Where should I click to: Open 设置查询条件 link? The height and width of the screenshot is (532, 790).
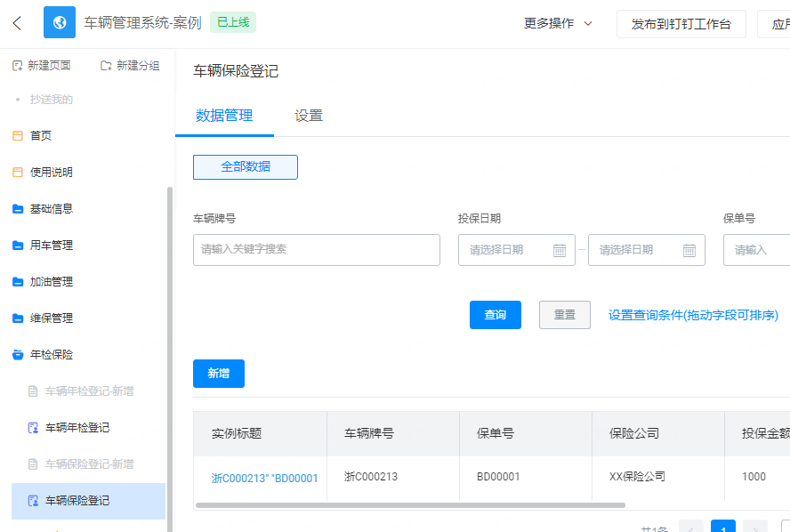tap(693, 315)
